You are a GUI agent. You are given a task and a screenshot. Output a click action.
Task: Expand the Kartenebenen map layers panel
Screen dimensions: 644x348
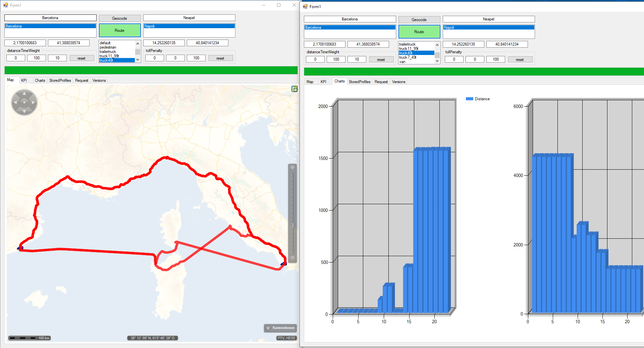coord(280,328)
